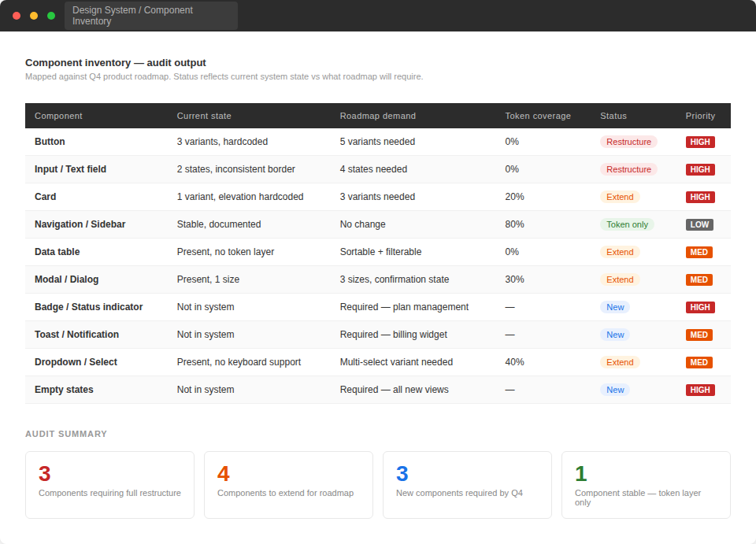Click the 40% token coverage value

tap(514, 362)
